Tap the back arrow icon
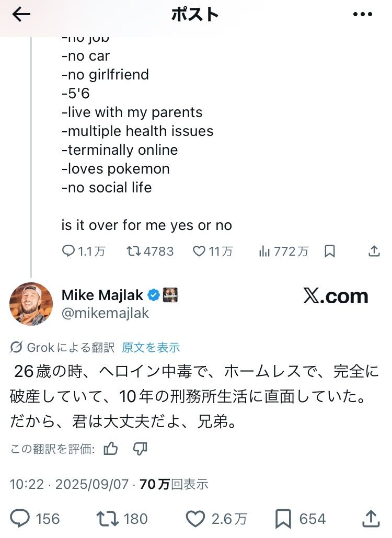 tap(21, 15)
